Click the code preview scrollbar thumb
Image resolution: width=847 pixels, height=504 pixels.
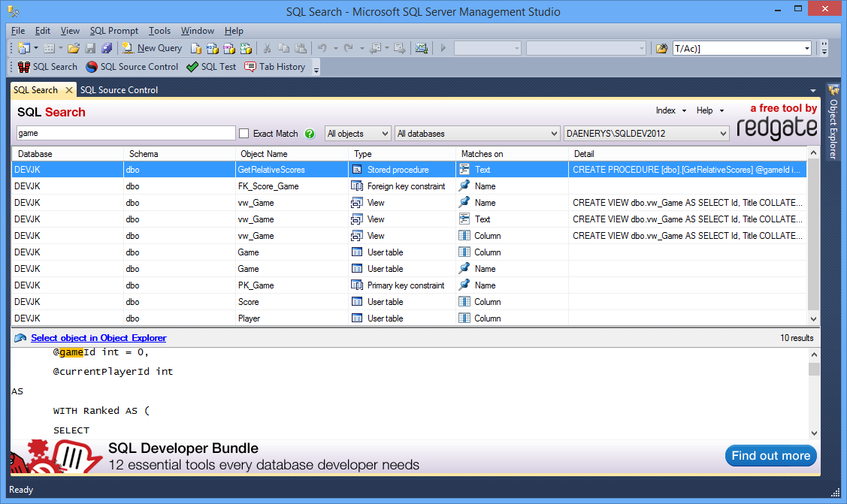814,369
